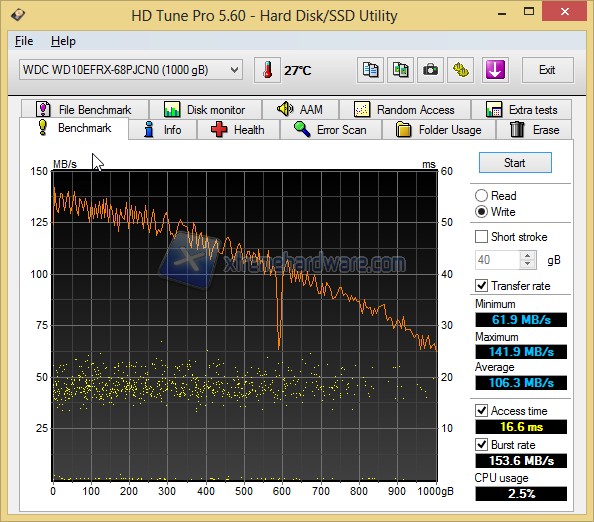Click the Erase trash can icon

[517, 130]
